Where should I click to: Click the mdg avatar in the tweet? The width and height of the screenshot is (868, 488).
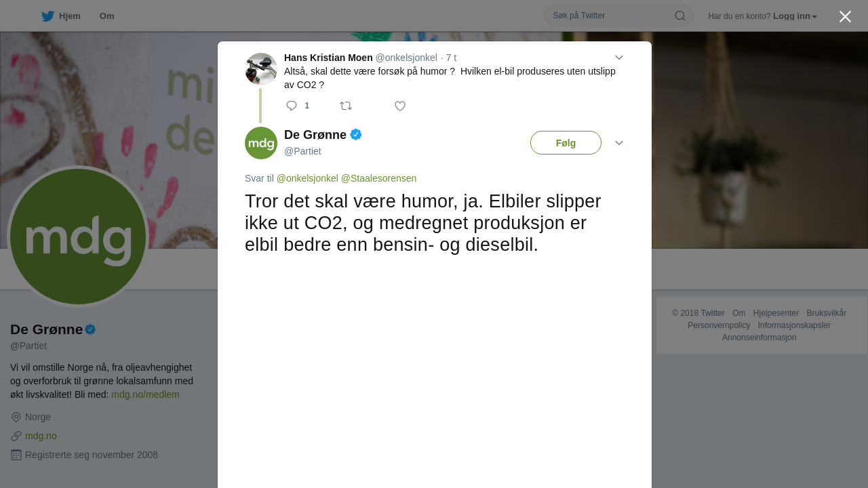[x=261, y=143]
